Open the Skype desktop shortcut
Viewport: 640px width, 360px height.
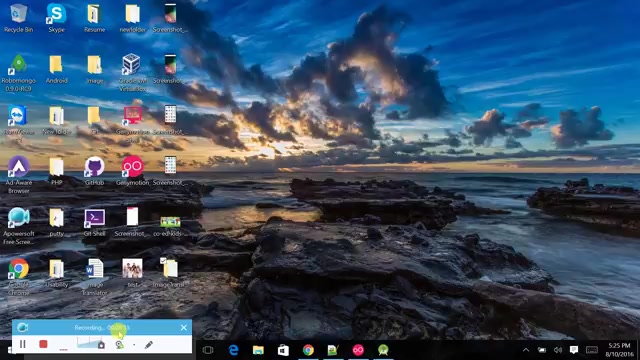pos(56,18)
